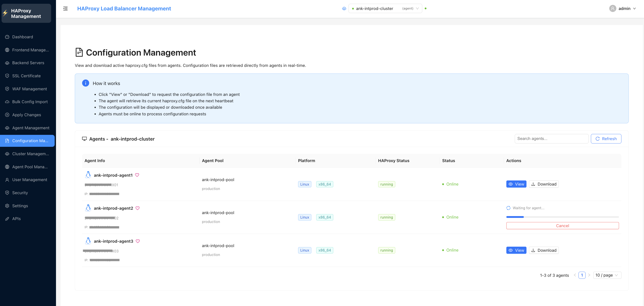Click the Settings gear icon in sidebar

7,206
